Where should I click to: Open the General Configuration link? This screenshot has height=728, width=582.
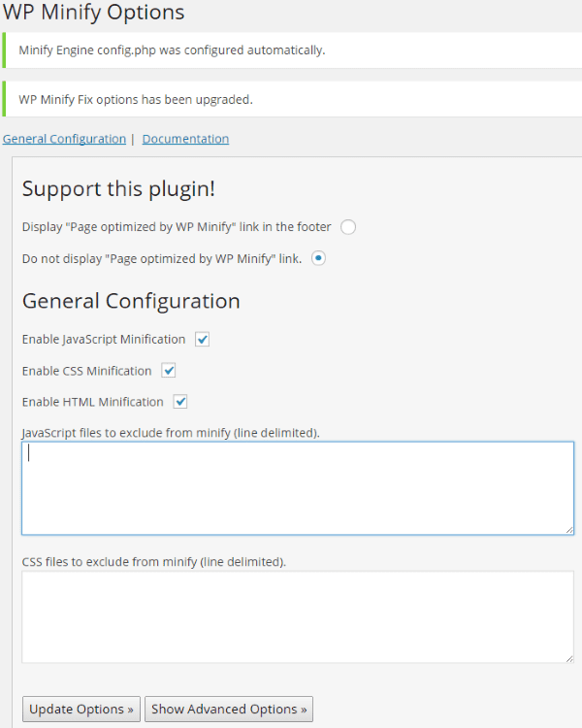pyautogui.click(x=64, y=139)
